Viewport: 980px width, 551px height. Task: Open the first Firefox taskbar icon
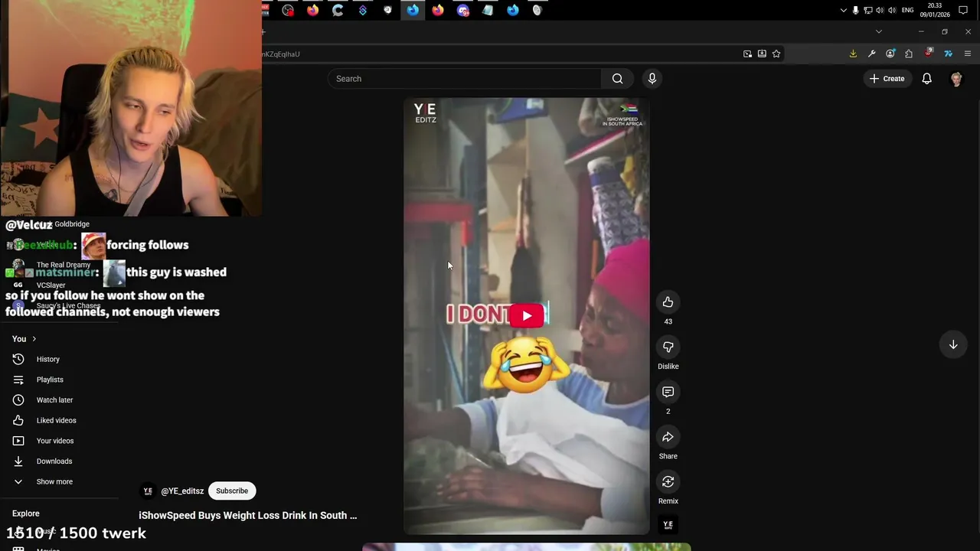pyautogui.click(x=312, y=10)
